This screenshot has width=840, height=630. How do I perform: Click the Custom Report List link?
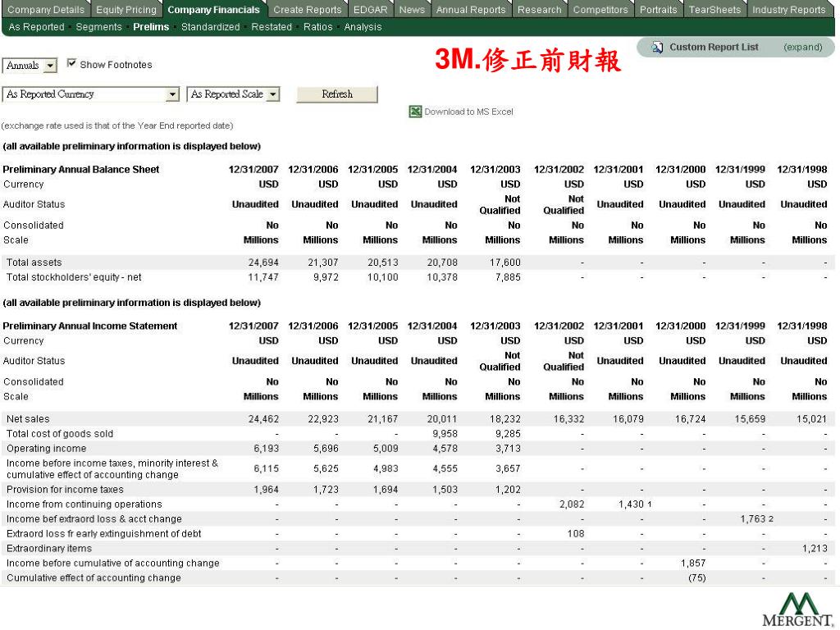click(x=714, y=47)
